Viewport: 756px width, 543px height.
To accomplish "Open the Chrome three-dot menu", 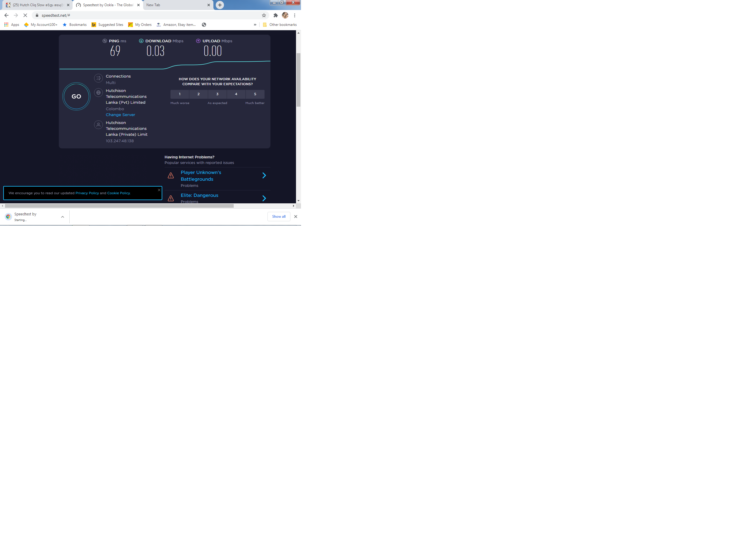I will [295, 15].
